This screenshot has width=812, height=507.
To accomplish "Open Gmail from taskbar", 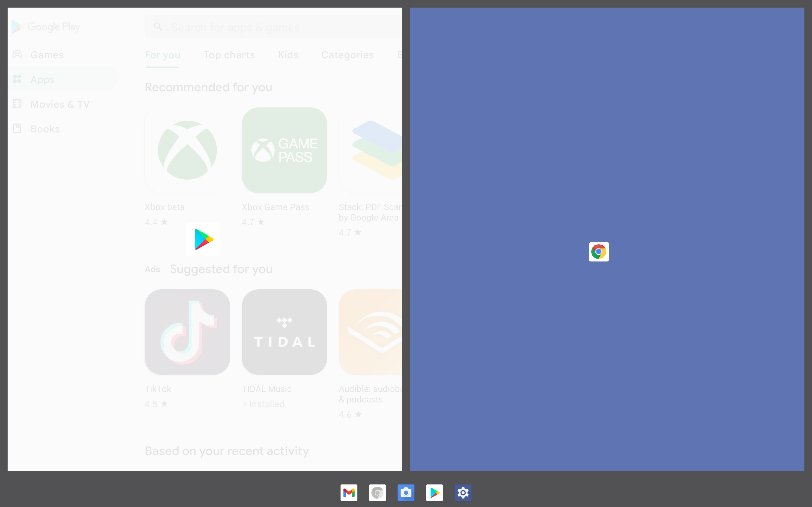I will (348, 492).
